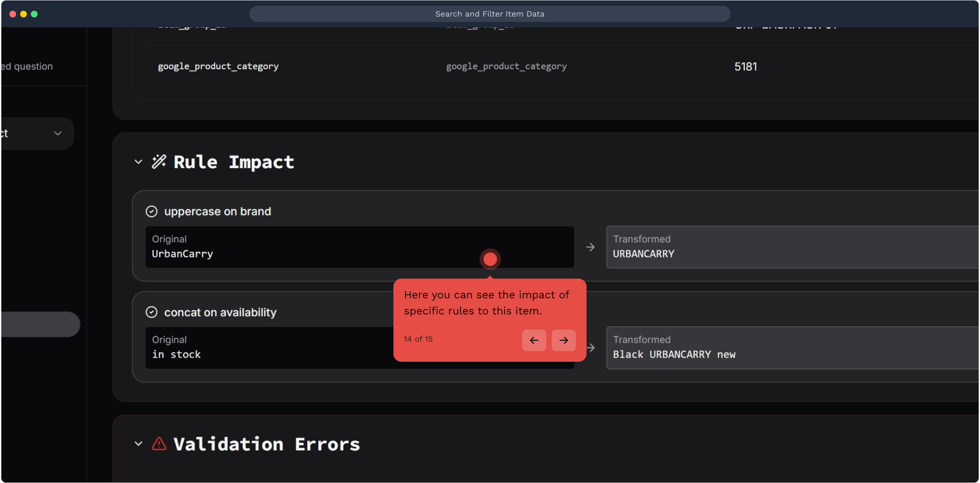Click the google_product_category field name
Screen dimensions: 980x483
[218, 67]
